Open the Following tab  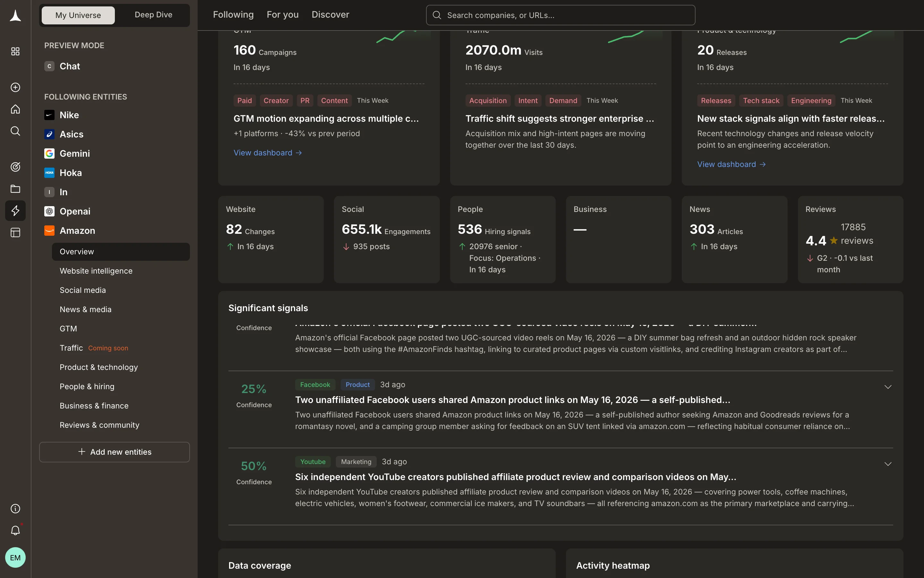(233, 14)
